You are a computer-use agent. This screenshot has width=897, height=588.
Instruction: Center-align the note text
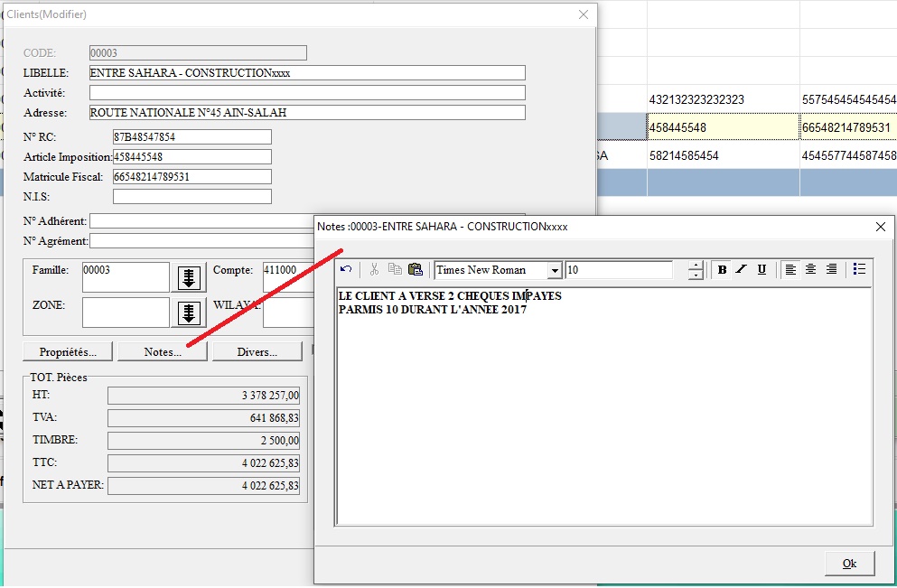(811, 269)
